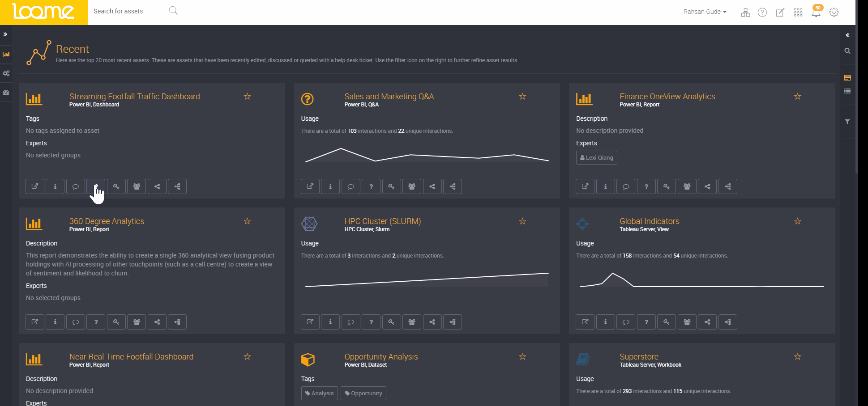The image size is (868, 406).
Task: Open Sales and Marketing Q&A title link
Action: (389, 97)
